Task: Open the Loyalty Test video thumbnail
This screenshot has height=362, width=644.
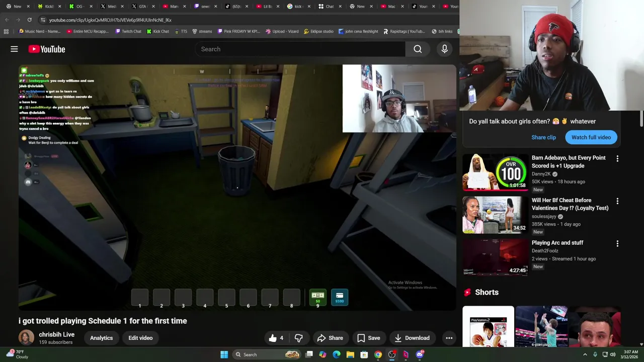Action: 495,215
